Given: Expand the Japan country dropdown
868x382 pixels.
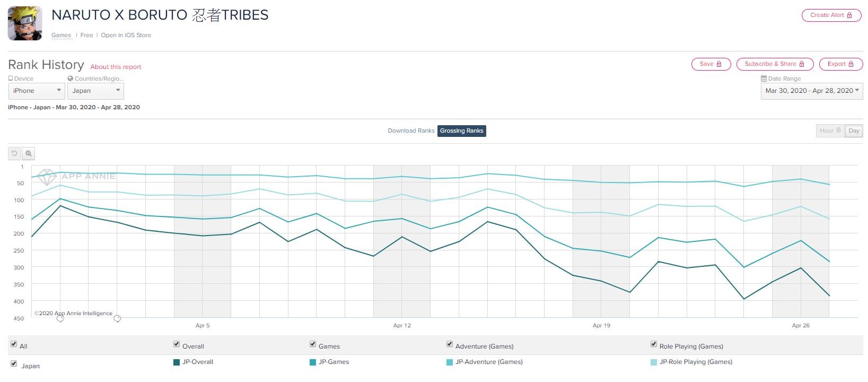Looking at the screenshot, I should click(x=95, y=91).
